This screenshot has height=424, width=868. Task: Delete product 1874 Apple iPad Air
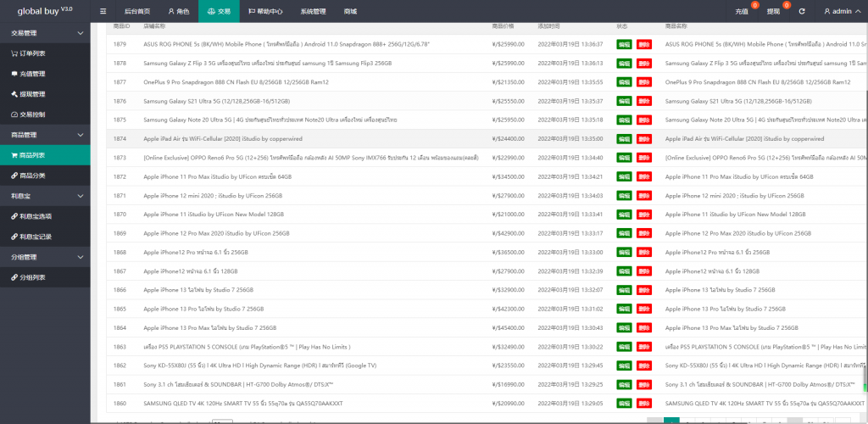point(644,138)
